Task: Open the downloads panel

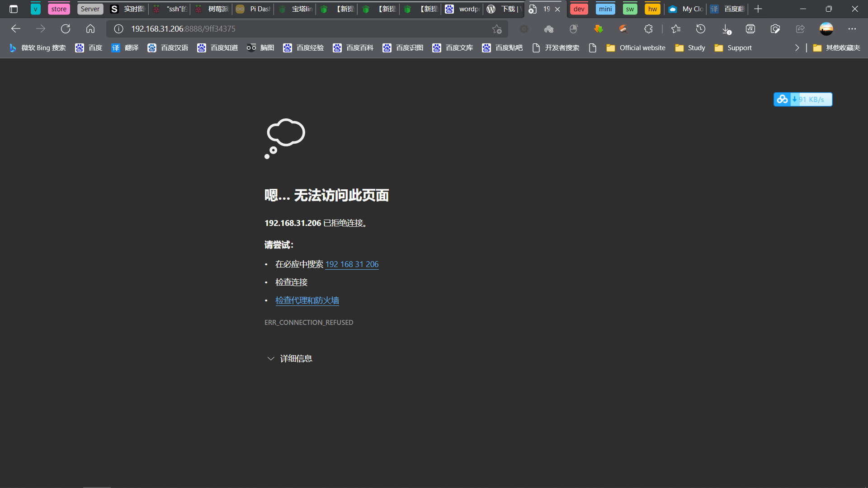Action: pos(726,29)
